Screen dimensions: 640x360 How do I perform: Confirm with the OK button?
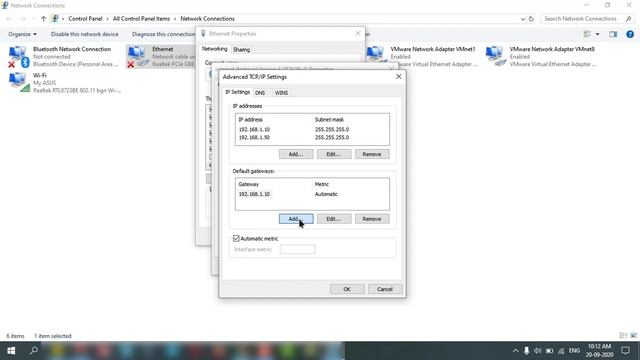pos(347,289)
